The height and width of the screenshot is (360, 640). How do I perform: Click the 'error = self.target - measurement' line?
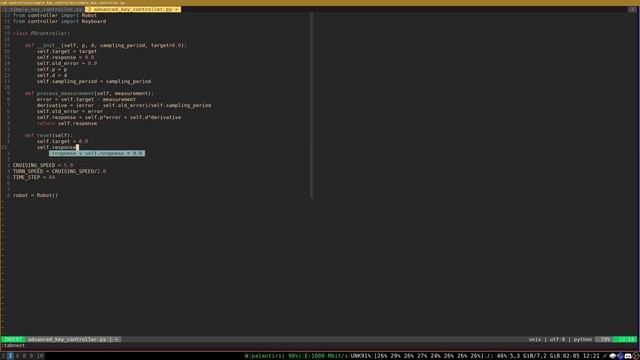(x=86, y=99)
